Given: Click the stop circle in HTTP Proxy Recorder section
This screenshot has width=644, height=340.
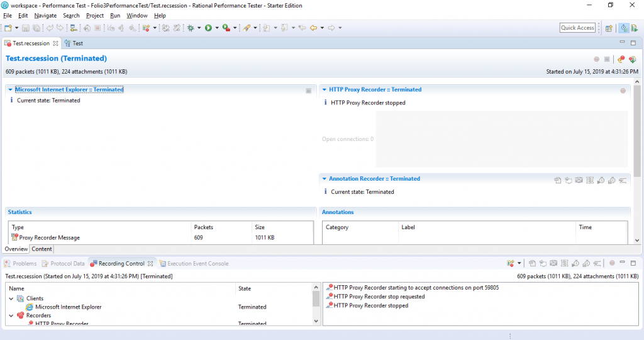Looking at the screenshot, I should click(623, 91).
